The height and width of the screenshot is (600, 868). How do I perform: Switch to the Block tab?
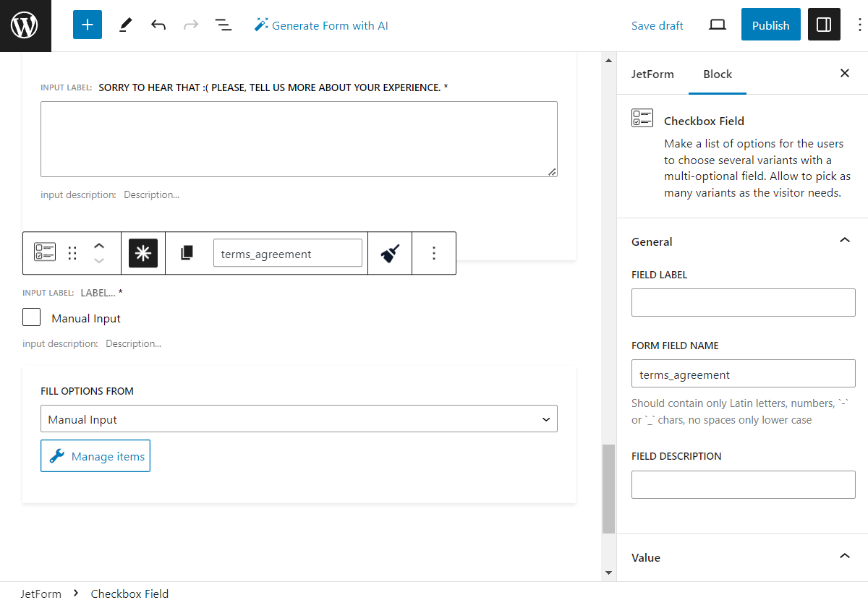coord(717,74)
